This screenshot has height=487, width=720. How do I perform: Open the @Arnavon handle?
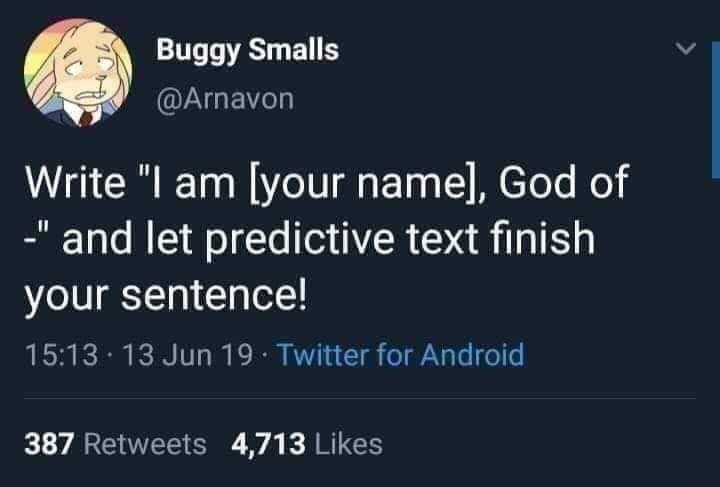click(x=224, y=99)
